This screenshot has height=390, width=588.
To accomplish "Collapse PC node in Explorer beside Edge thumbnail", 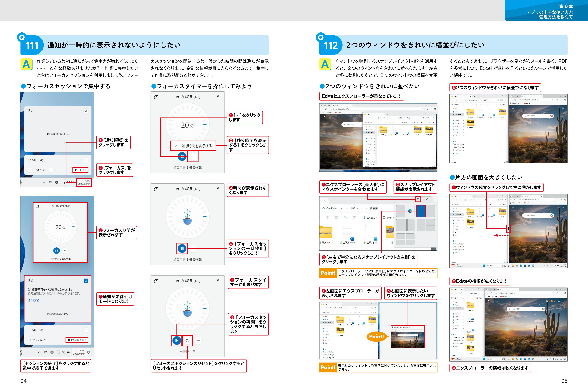I will pyautogui.click(x=321, y=349).
